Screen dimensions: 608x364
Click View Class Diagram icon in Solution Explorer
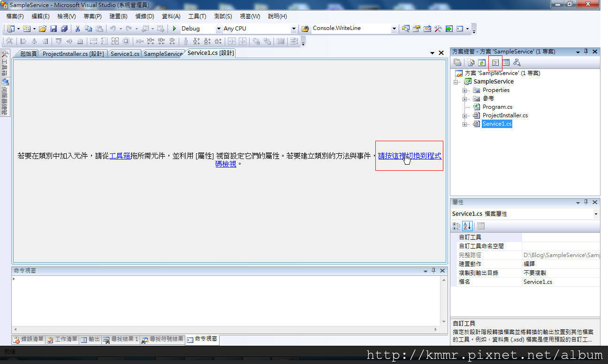(517, 62)
